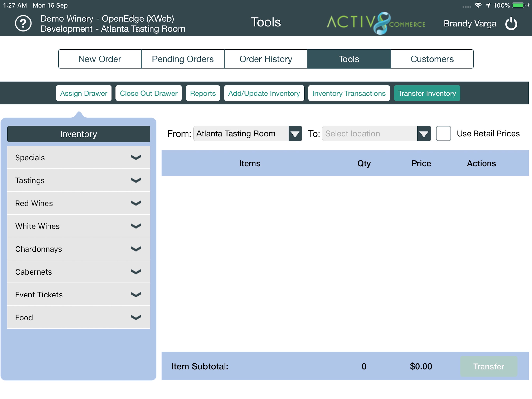
Task: Open the From location dropdown arrow
Action: [x=295, y=134]
